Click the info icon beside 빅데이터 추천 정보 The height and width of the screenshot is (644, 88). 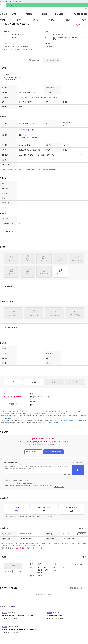pos(15,607)
